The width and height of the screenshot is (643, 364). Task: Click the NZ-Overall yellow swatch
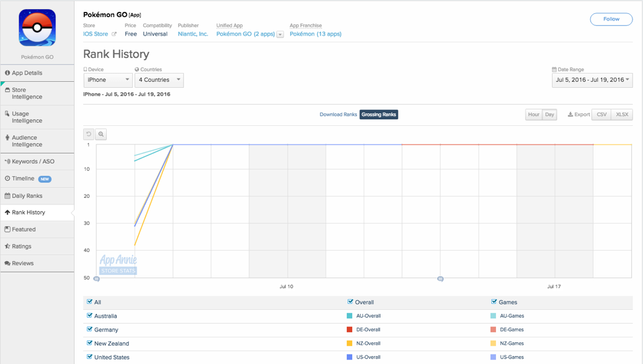point(350,344)
